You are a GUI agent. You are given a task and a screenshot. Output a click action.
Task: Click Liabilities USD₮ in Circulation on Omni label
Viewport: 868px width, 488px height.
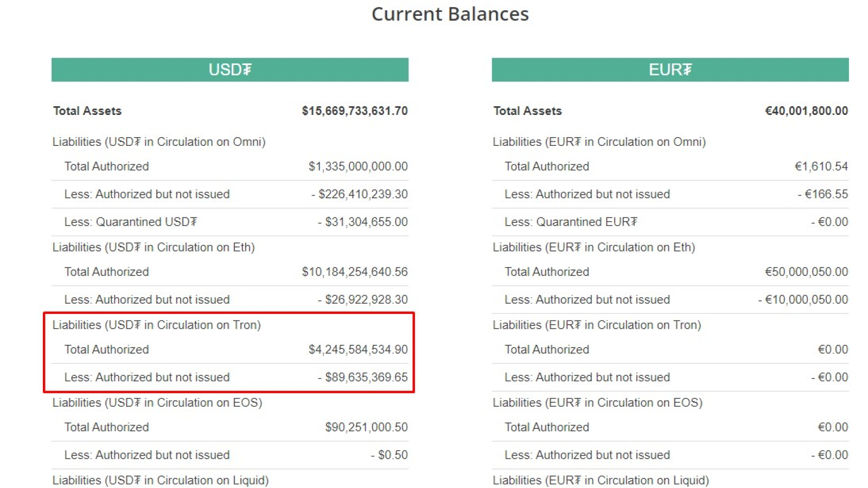pyautogui.click(x=159, y=142)
